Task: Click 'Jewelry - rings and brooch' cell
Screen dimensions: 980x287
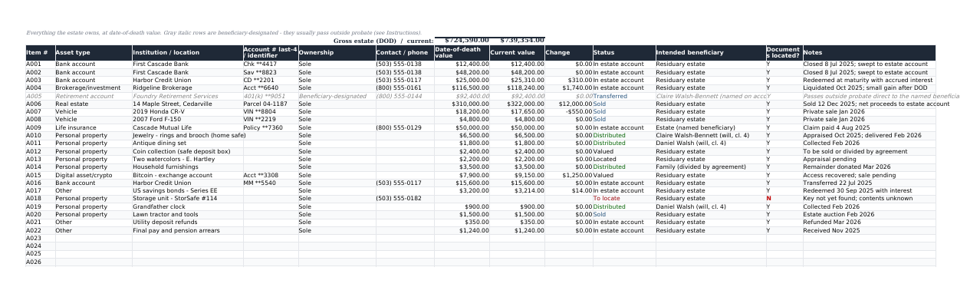Action: click(187, 135)
